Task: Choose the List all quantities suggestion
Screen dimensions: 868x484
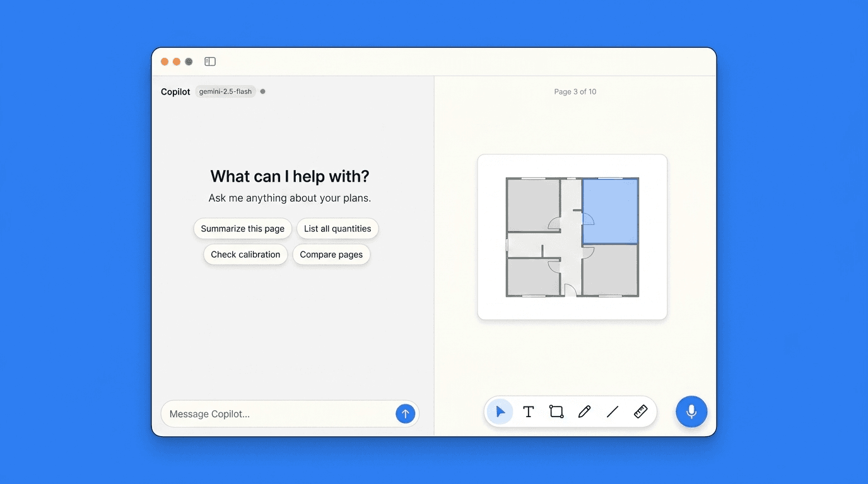Action: point(337,229)
